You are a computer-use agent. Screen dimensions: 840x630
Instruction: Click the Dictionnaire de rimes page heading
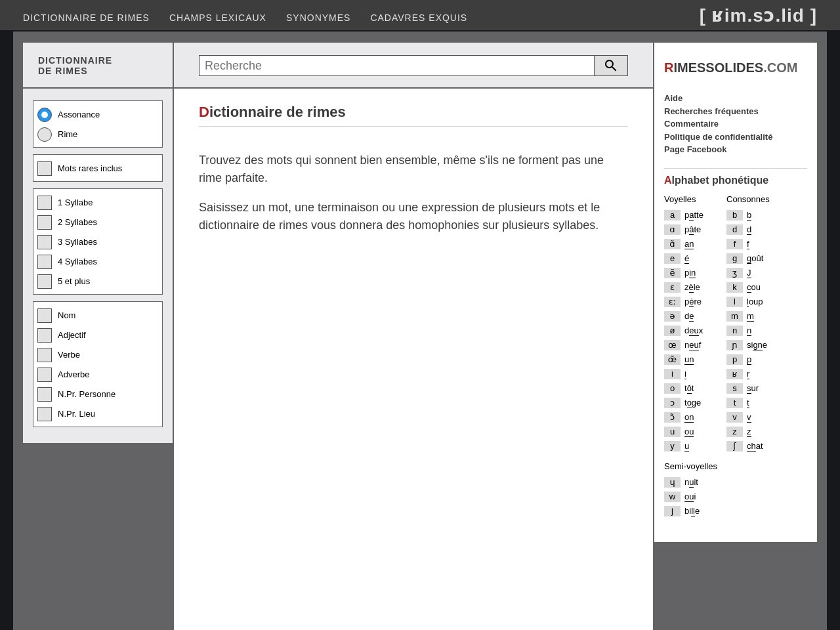(x=272, y=112)
